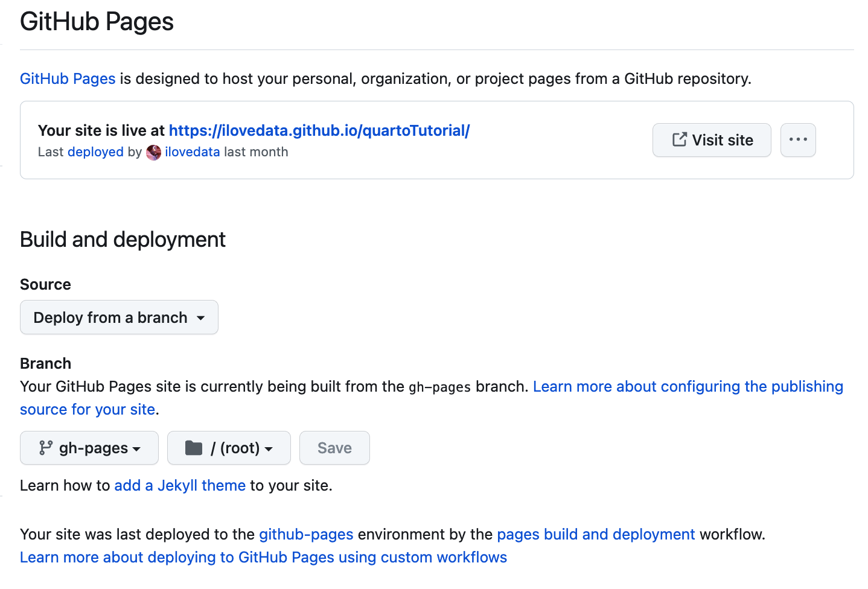Click the Visit site button

point(712,140)
